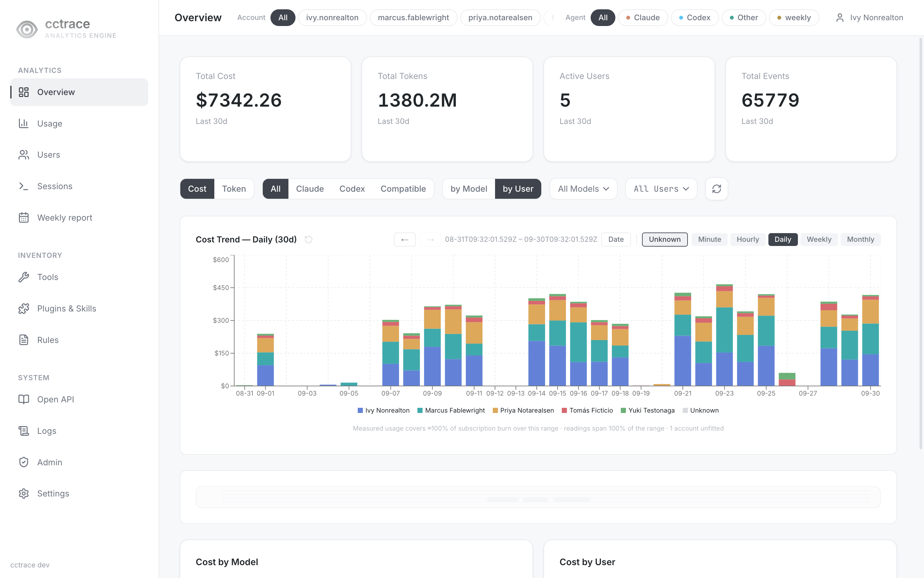
Task: Filter chart by Claude agent segment
Action: 310,189
